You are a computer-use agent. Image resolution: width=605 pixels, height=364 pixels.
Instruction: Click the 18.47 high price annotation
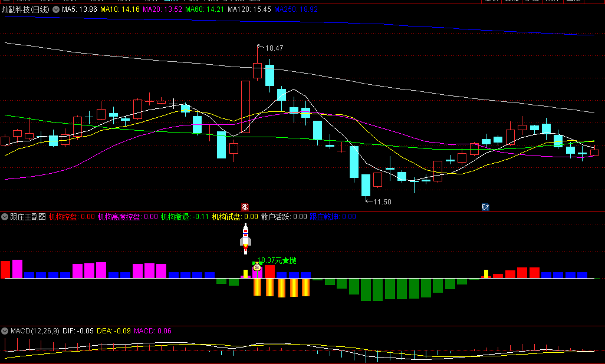(x=274, y=48)
